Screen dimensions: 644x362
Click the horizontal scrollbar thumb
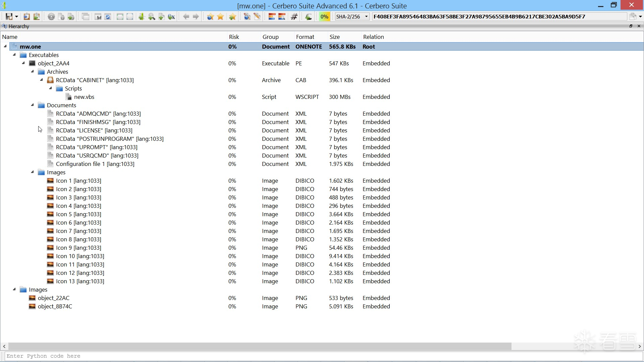tap(260, 346)
